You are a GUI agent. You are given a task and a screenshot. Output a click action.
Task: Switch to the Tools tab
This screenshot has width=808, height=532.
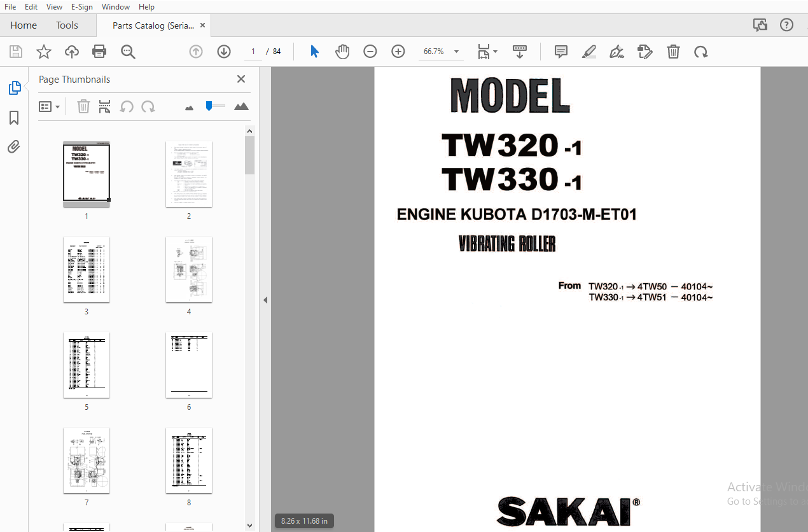click(67, 25)
